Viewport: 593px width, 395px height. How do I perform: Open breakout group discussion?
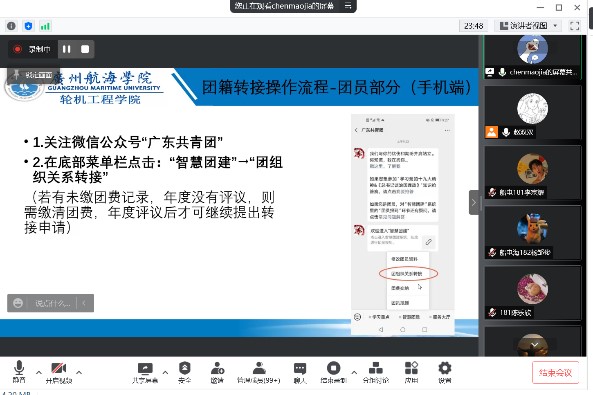pos(376,372)
